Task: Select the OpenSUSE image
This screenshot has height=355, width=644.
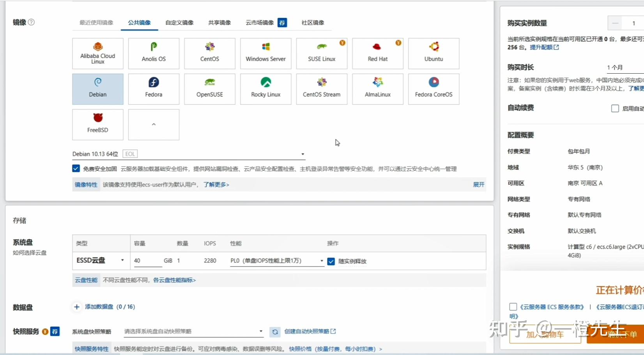Action: click(210, 89)
